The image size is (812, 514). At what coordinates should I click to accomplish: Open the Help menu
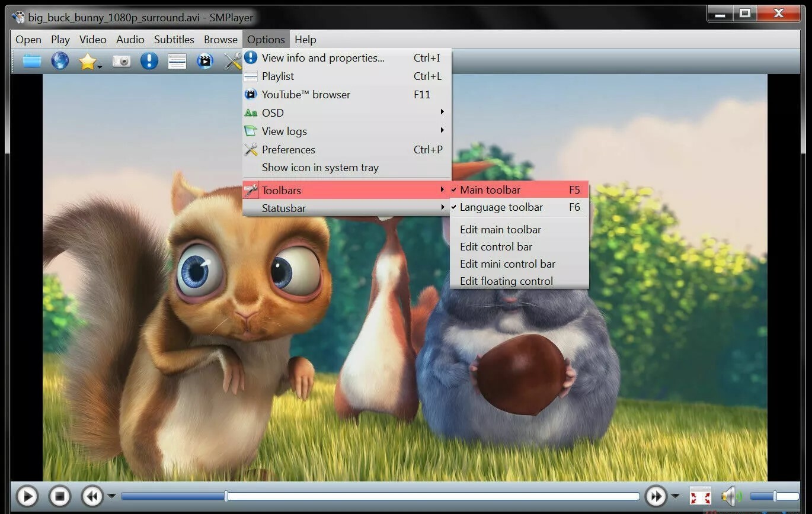[x=305, y=40]
